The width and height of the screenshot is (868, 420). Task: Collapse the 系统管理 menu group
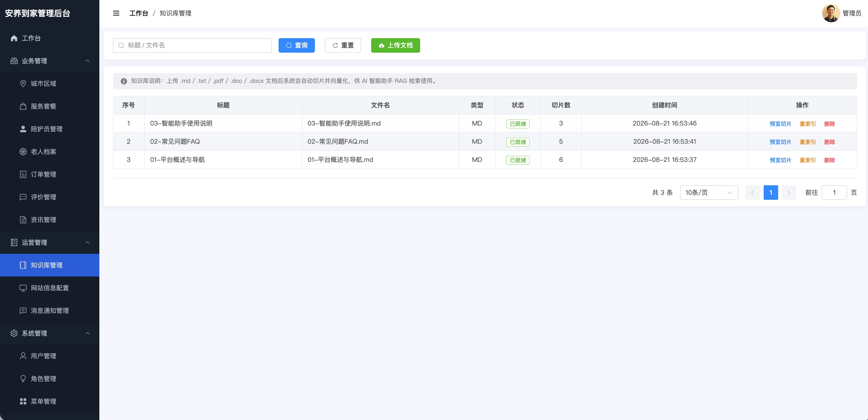coord(88,333)
